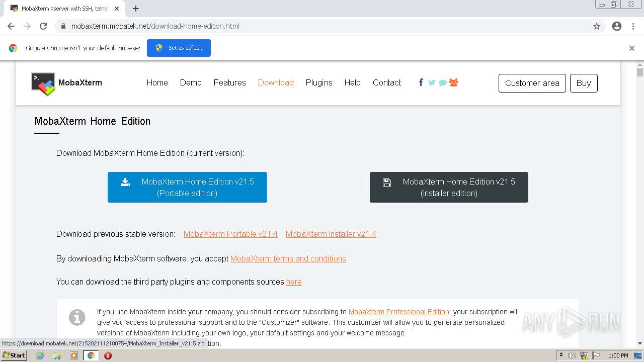The image size is (644, 362).
Task: Open the Demo menu item
Action: click(191, 82)
